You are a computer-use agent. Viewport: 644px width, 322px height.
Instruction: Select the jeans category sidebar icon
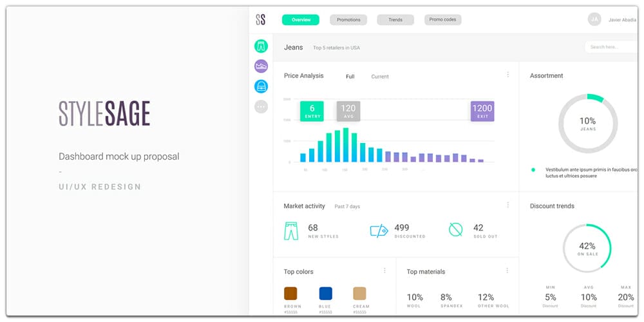click(261, 46)
